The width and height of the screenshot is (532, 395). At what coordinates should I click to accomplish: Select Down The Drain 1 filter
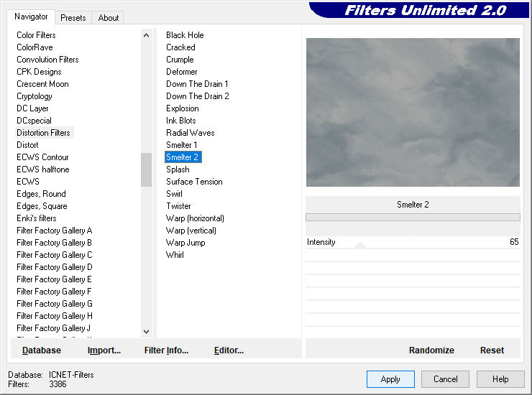(x=197, y=84)
